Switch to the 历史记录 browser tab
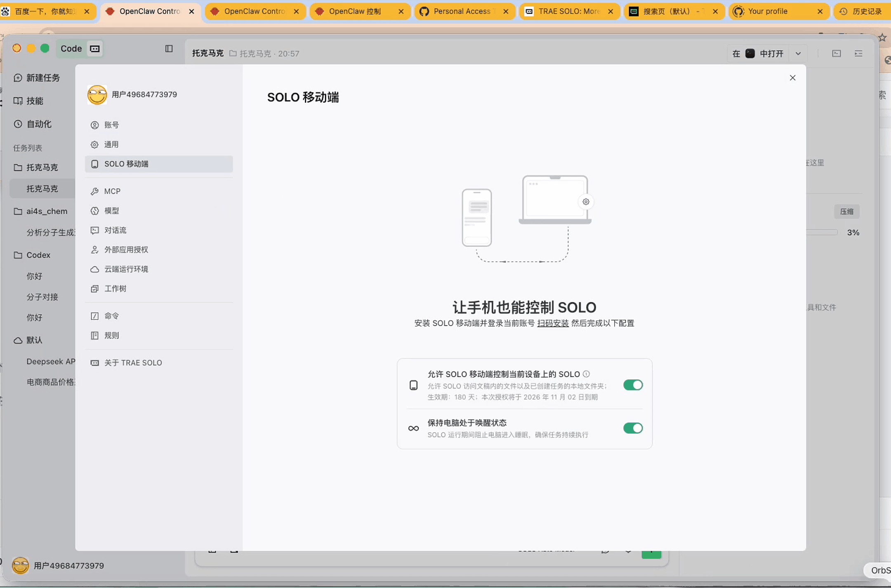The width and height of the screenshot is (891, 588). (x=863, y=12)
